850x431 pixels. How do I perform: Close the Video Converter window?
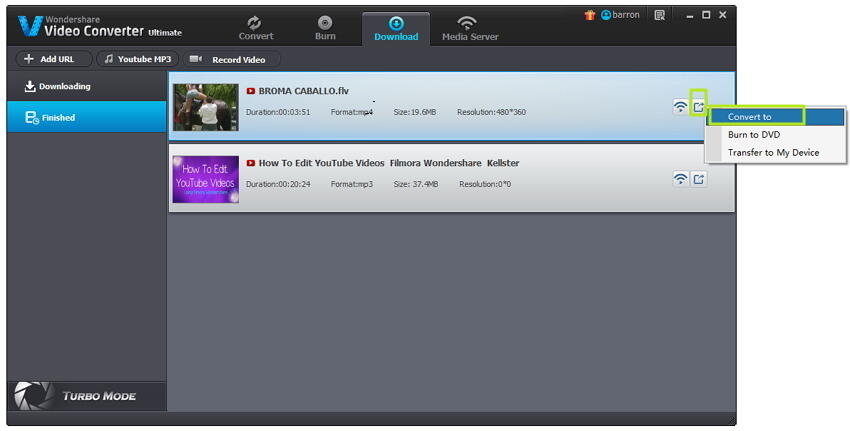(723, 15)
